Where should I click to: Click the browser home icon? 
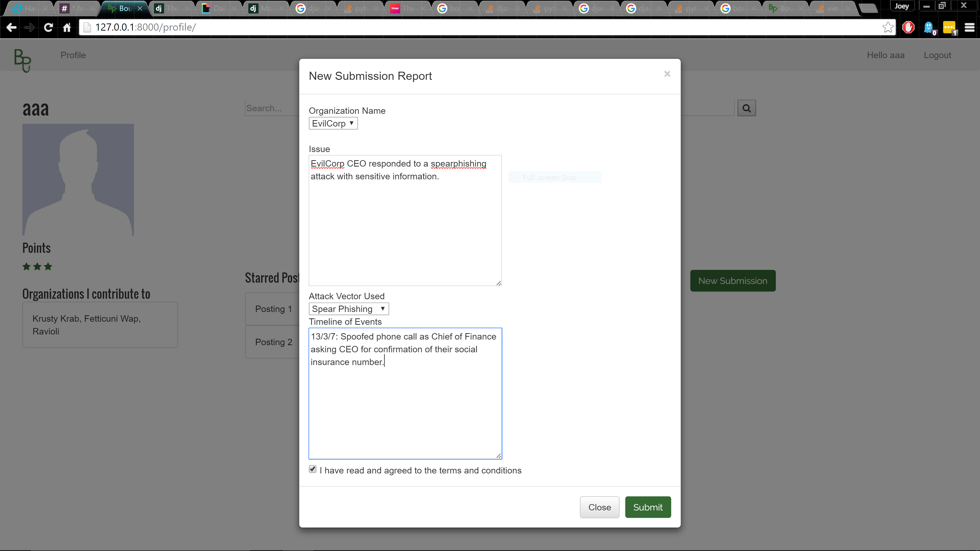[67, 27]
